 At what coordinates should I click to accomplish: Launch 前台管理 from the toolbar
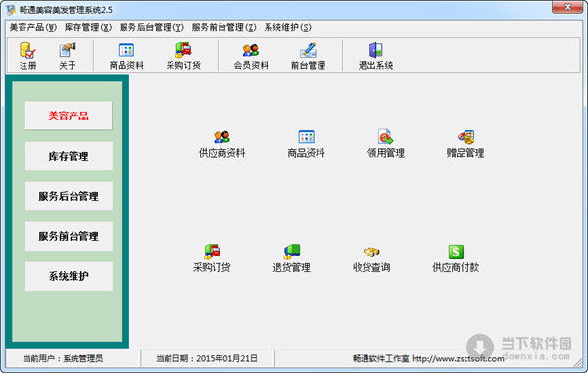[308, 56]
